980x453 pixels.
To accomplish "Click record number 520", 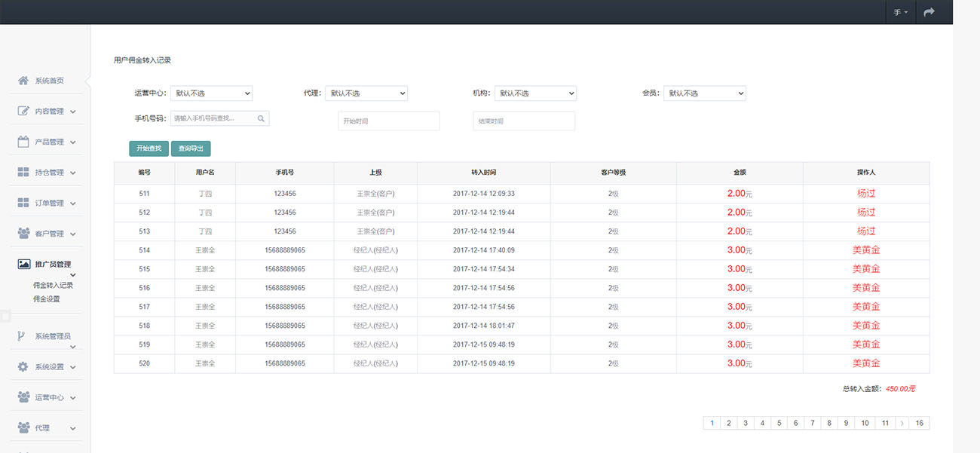I will 145,363.
